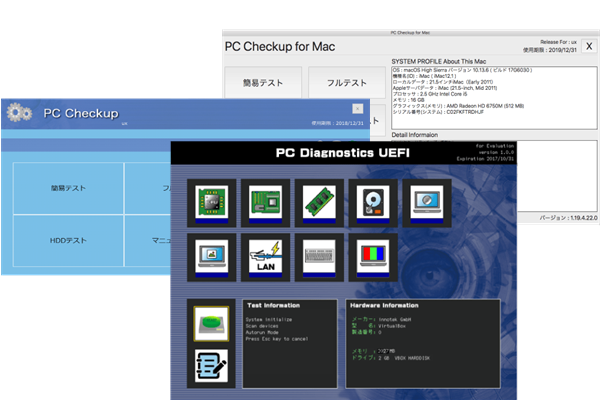Select the keyboard test icon

point(319,257)
